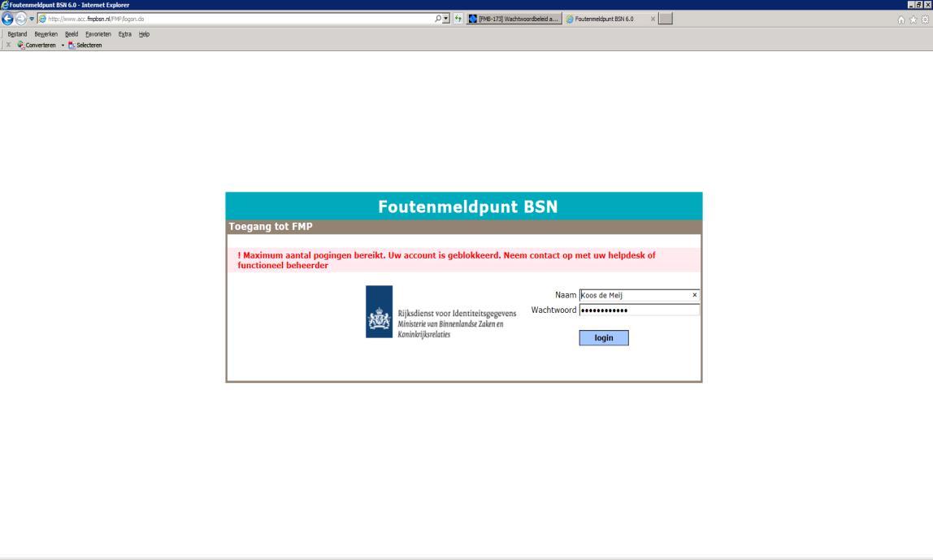Viewport: 933px width, 560px height.
Task: Switch to the FMB-173 Wachtwoordbeleid tab
Action: tap(514, 19)
